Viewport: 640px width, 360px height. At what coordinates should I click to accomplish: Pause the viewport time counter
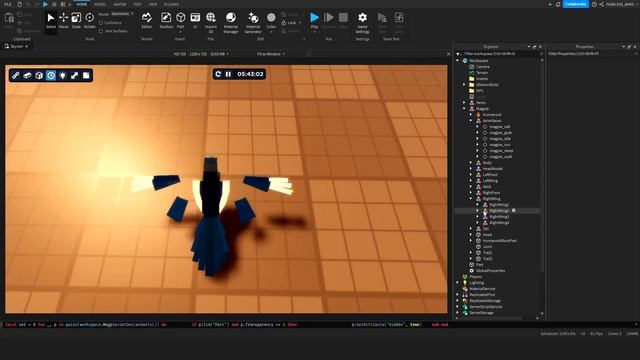click(x=229, y=74)
